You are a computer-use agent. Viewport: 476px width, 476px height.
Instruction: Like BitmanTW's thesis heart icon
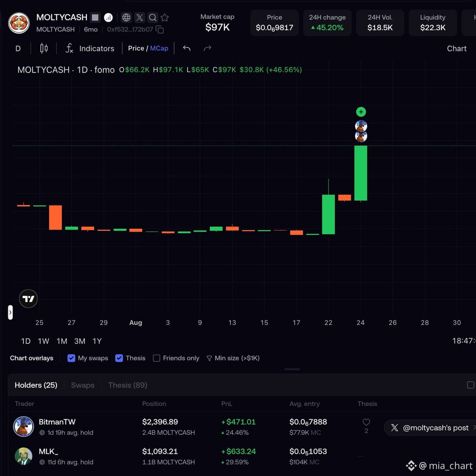coord(366,422)
